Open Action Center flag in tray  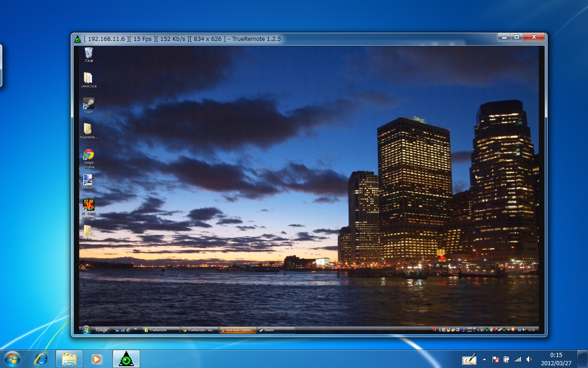(496, 359)
